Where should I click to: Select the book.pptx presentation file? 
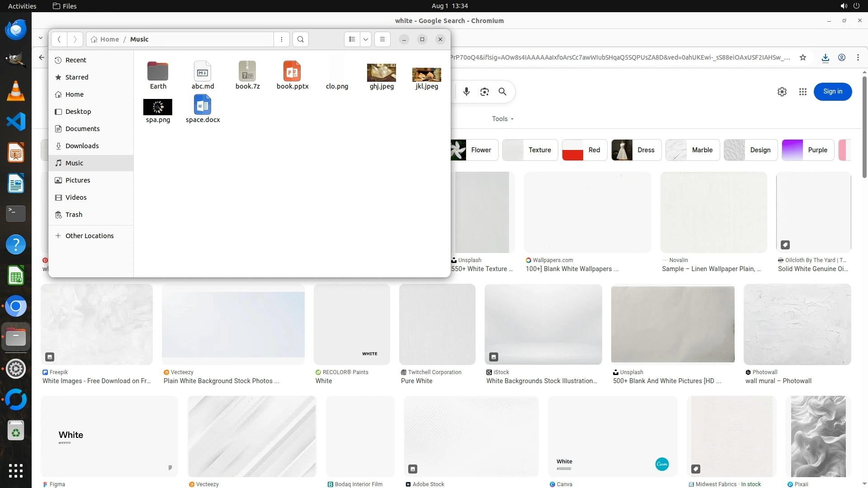[292, 75]
